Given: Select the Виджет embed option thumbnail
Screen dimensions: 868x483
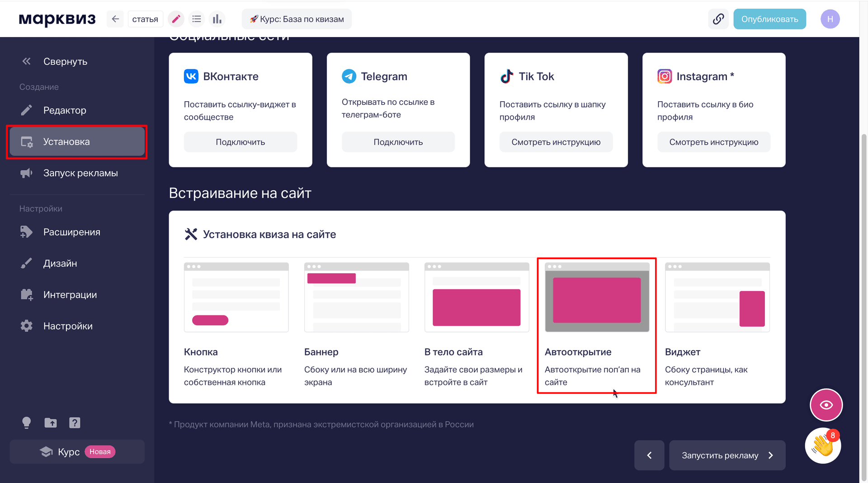Looking at the screenshot, I should [x=717, y=297].
